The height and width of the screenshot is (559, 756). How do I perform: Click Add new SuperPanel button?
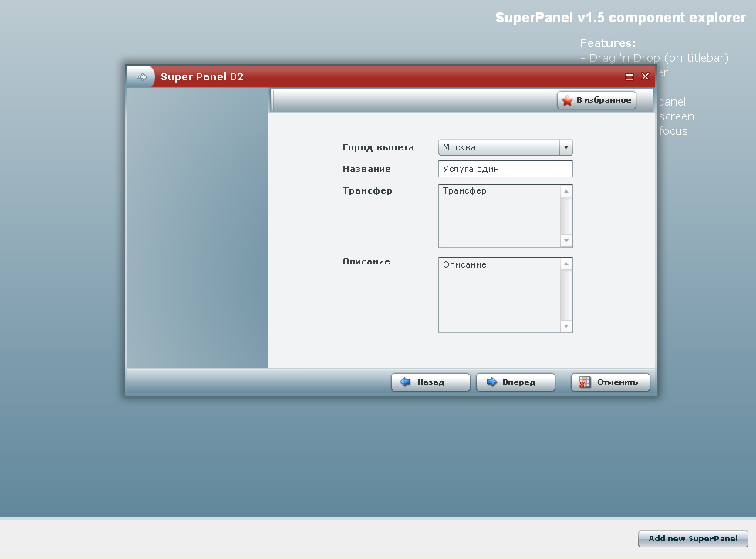pos(693,539)
